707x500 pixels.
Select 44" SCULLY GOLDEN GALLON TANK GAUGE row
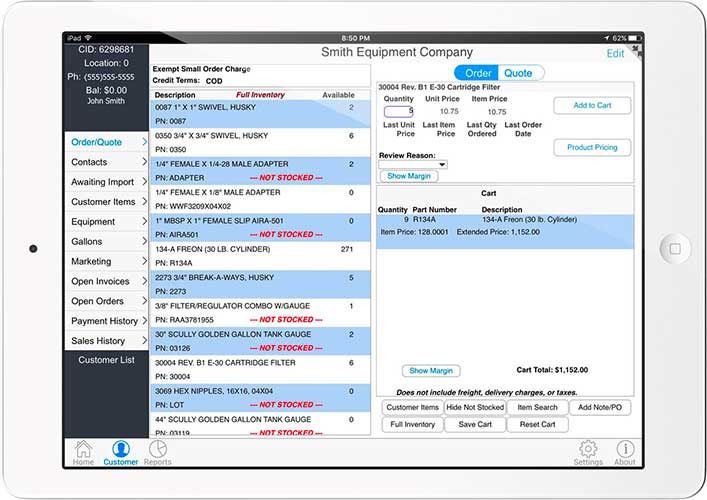(260, 424)
